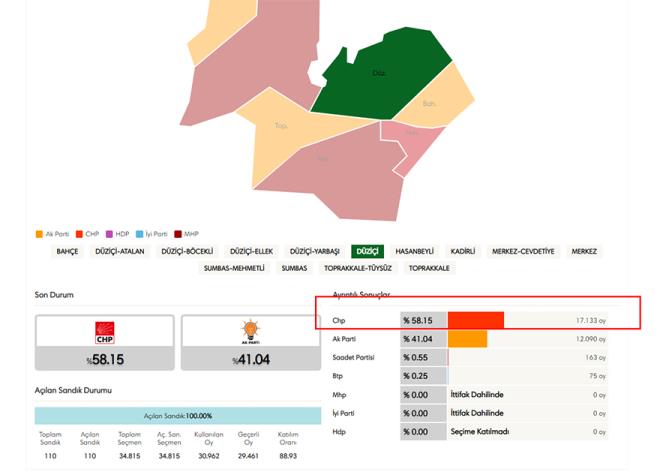Choose the MERKEZ-CEVDETİYE tab

coord(523,251)
